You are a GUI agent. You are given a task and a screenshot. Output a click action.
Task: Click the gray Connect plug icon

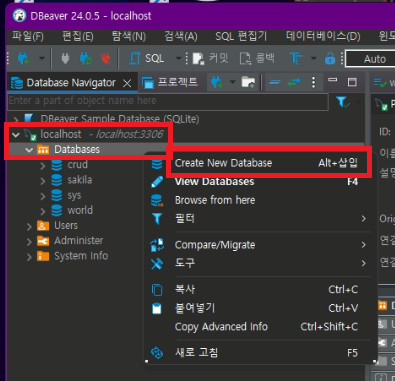(x=65, y=58)
